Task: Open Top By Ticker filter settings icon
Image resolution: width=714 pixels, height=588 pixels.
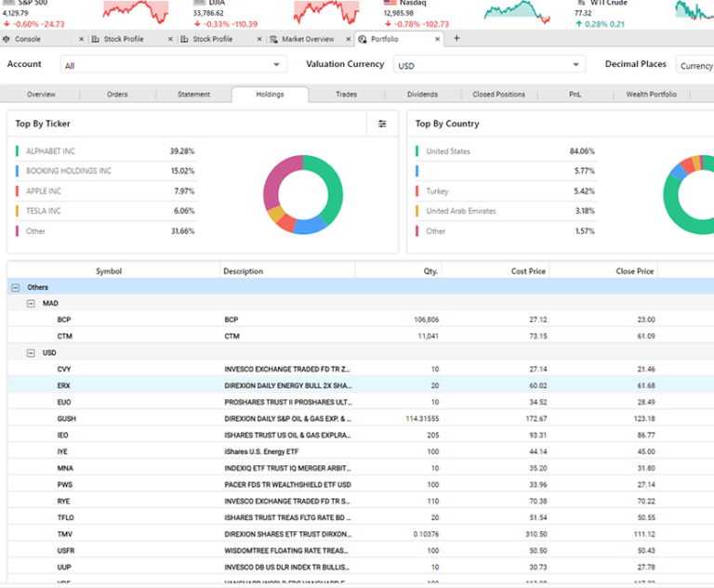Action: 382,124
